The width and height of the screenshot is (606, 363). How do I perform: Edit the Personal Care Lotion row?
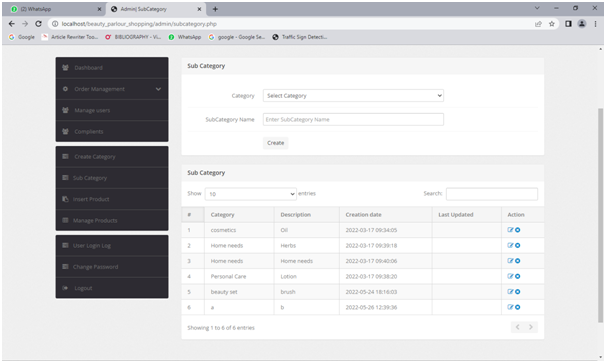click(x=510, y=276)
